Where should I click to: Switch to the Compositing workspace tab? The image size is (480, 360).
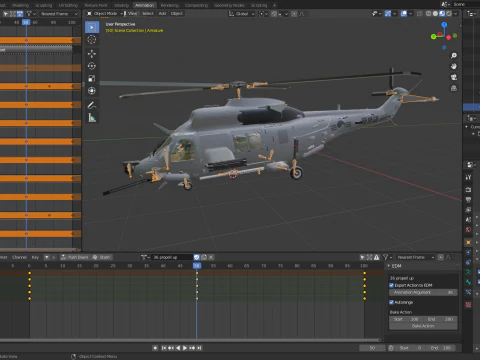(196, 5)
